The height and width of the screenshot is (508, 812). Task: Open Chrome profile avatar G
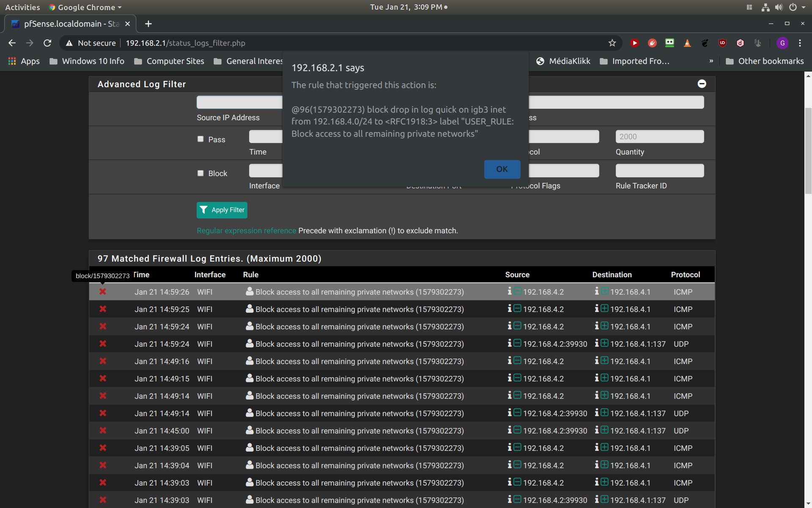(782, 43)
